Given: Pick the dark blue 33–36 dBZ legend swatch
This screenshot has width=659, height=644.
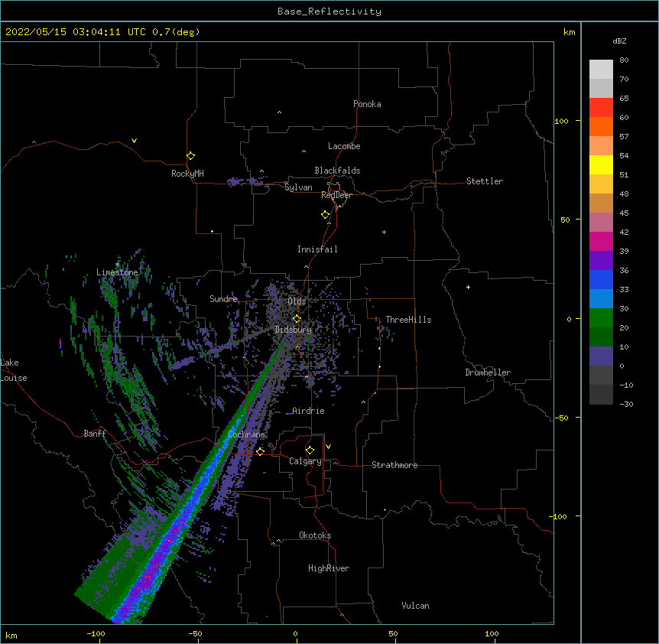Looking at the screenshot, I should click(601, 279).
